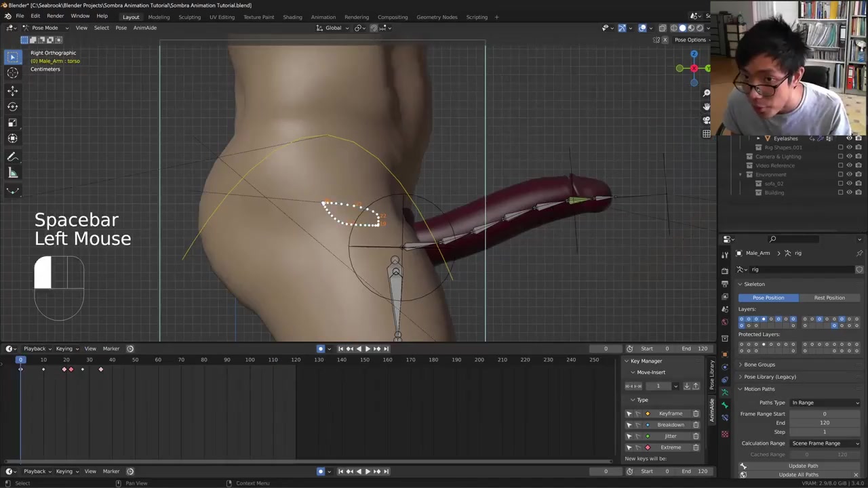The image size is (868, 488).
Task: Expand the Bone Groups panel
Action: [x=759, y=365]
